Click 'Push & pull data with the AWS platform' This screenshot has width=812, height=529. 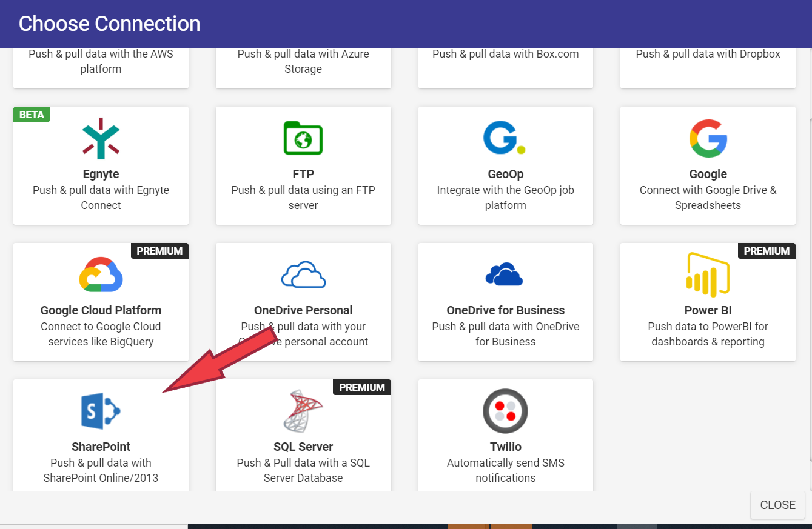pyautogui.click(x=101, y=61)
